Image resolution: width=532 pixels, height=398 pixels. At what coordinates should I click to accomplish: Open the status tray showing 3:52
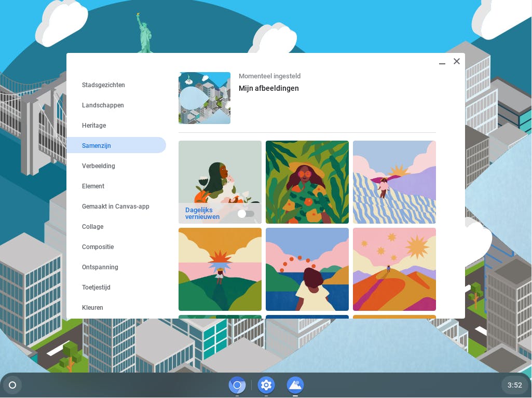pyautogui.click(x=515, y=385)
